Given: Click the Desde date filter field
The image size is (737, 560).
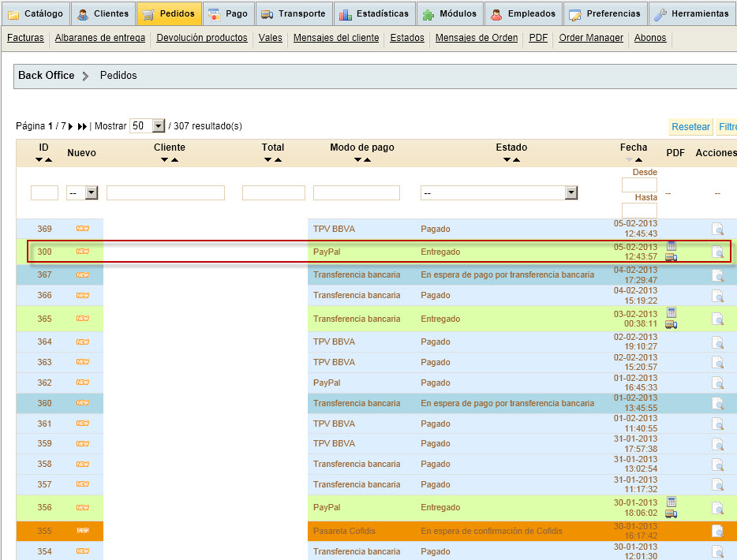Looking at the screenshot, I should click(638, 185).
